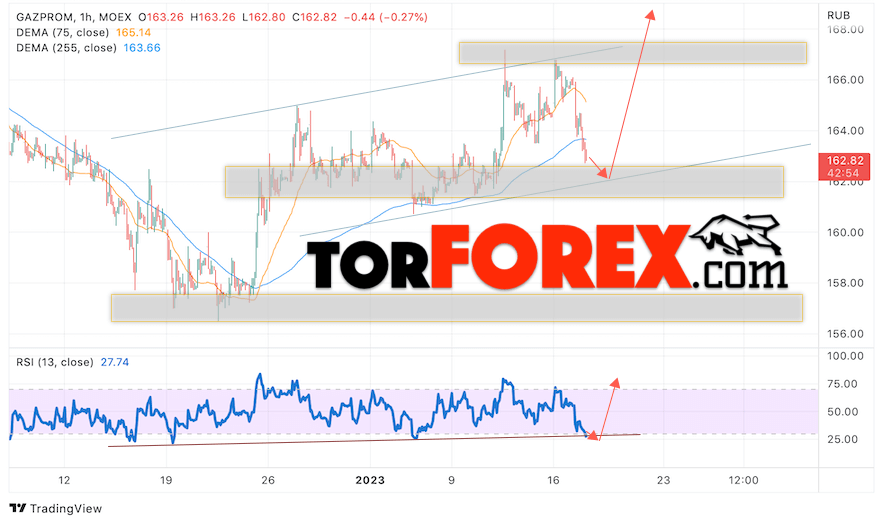The height and width of the screenshot is (524, 883).
Task: Click date label 9 on time axis
Action: click(451, 480)
